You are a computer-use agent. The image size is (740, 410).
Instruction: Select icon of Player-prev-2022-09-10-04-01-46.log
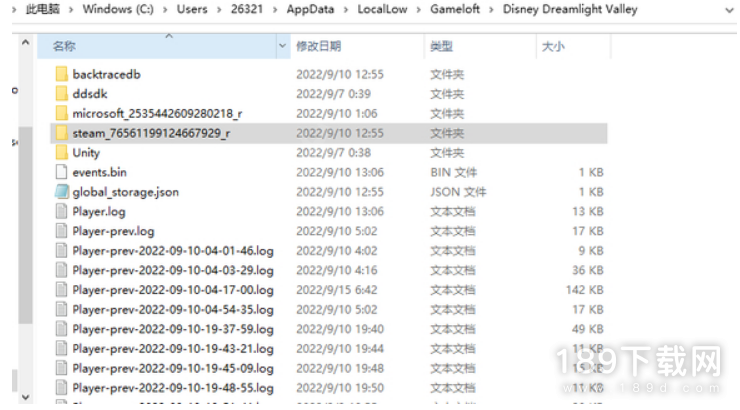(61, 250)
